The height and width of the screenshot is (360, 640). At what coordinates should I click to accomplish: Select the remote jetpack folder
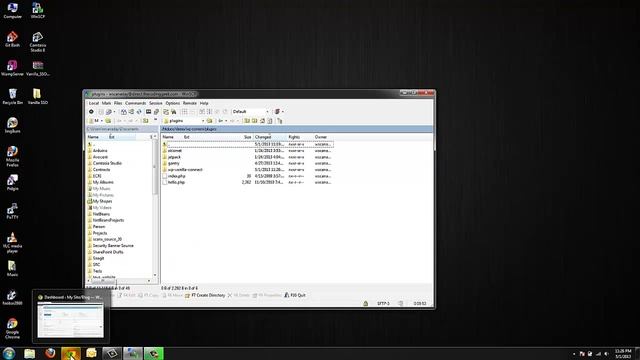[174, 157]
